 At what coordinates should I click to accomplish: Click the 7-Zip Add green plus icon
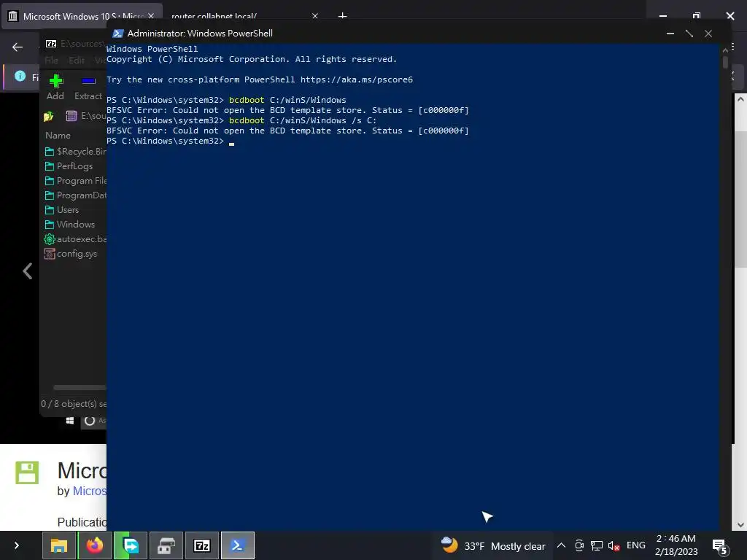pyautogui.click(x=55, y=81)
